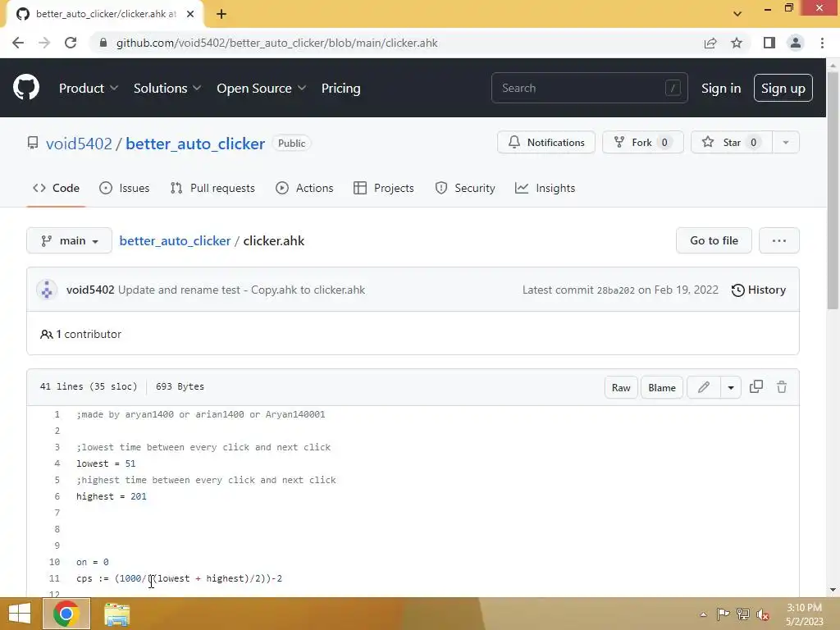Switch to the Issues tab
The width and height of the screenshot is (840, 630).
tap(125, 188)
